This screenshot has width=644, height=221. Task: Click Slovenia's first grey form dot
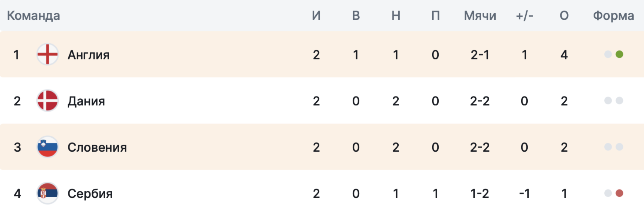[608, 147]
